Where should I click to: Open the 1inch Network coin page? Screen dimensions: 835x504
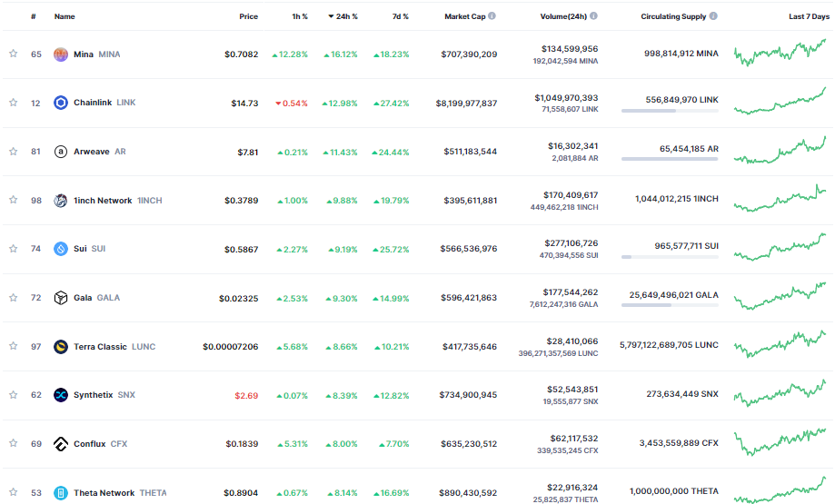click(x=118, y=201)
